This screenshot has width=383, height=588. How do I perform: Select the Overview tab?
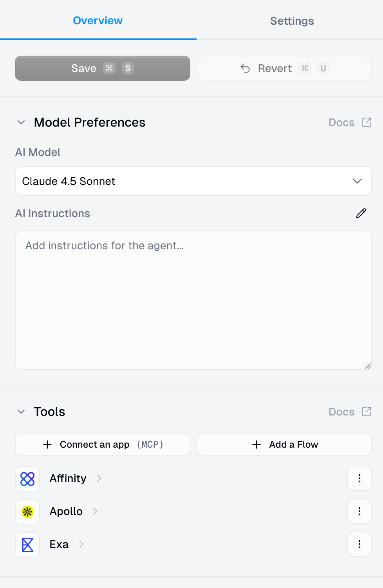(x=98, y=21)
